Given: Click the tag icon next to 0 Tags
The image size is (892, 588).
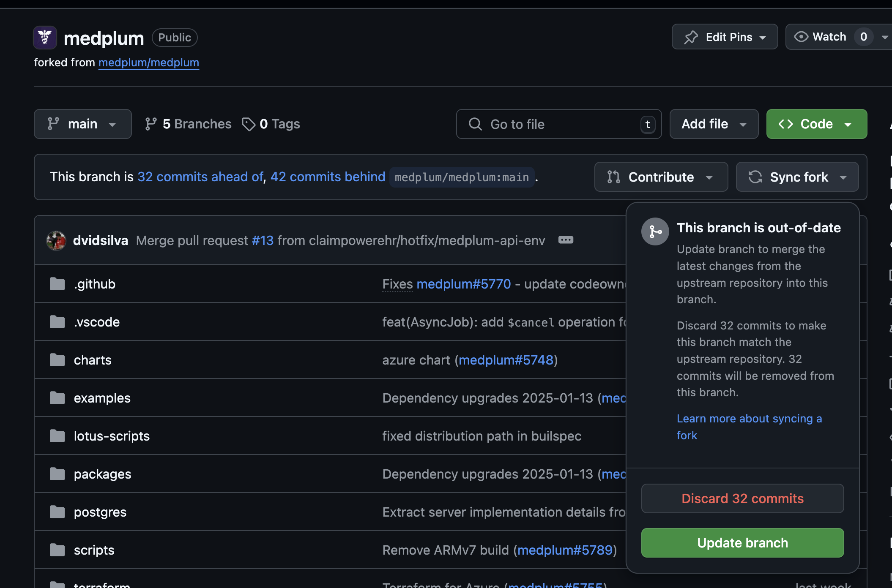Looking at the screenshot, I should coord(249,123).
